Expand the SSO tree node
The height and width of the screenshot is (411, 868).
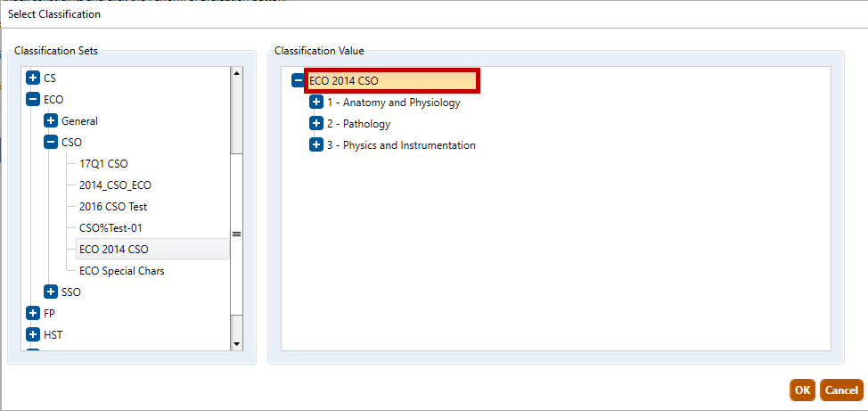[x=51, y=292]
